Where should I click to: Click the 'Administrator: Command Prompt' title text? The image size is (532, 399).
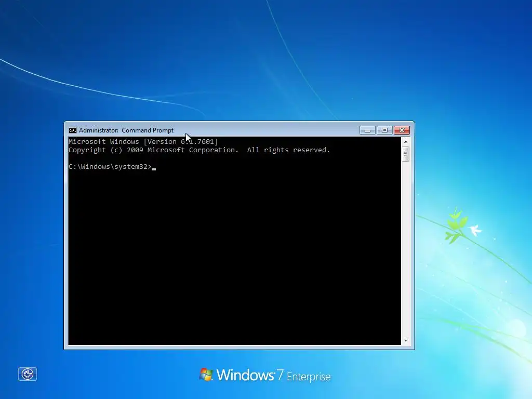(126, 130)
